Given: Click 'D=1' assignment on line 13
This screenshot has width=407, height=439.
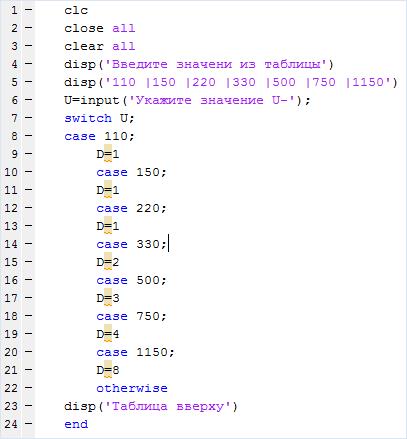Looking at the screenshot, I should pos(108,226).
